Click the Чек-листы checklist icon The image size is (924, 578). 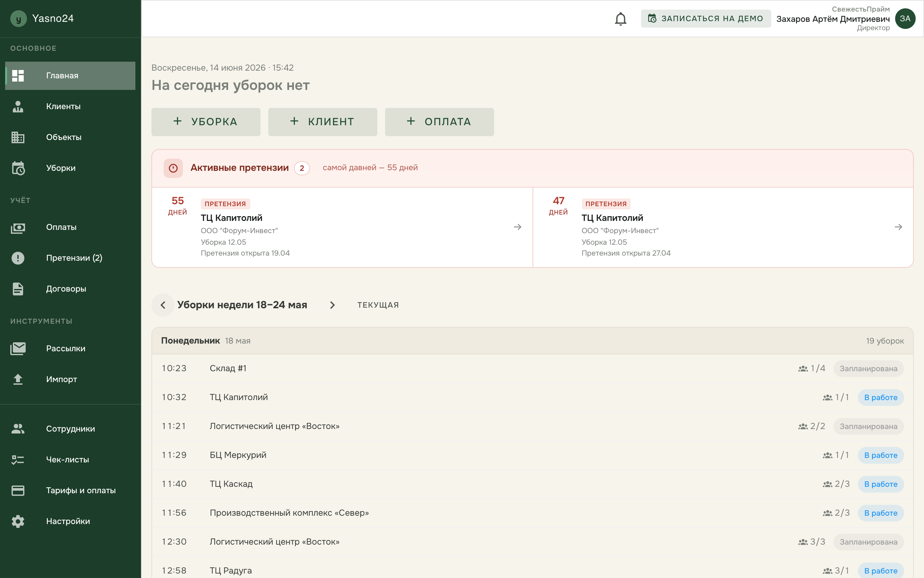pyautogui.click(x=18, y=460)
